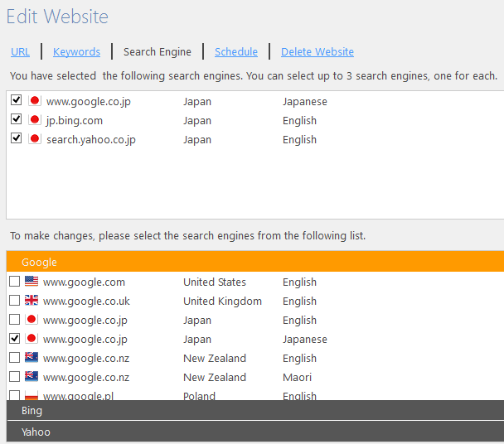Click the jp.bing.com text
504x444 pixels.
75,121
